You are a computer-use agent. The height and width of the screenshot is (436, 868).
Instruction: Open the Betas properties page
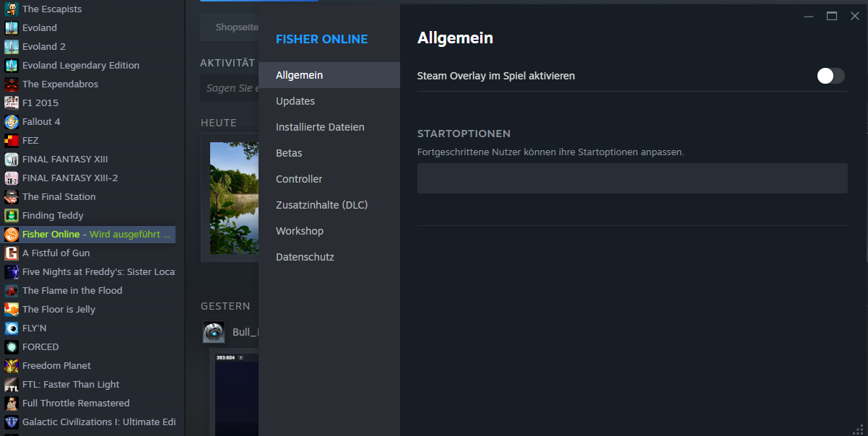(289, 153)
